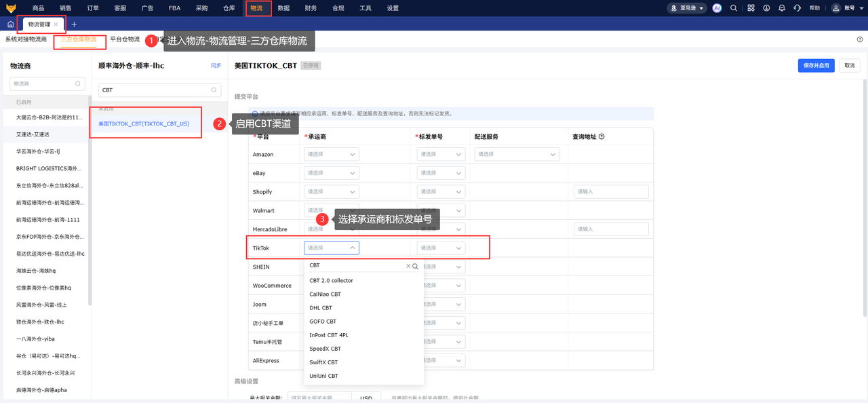Click the global search magnifier icon
This screenshot has height=403, width=868.
click(x=734, y=8)
